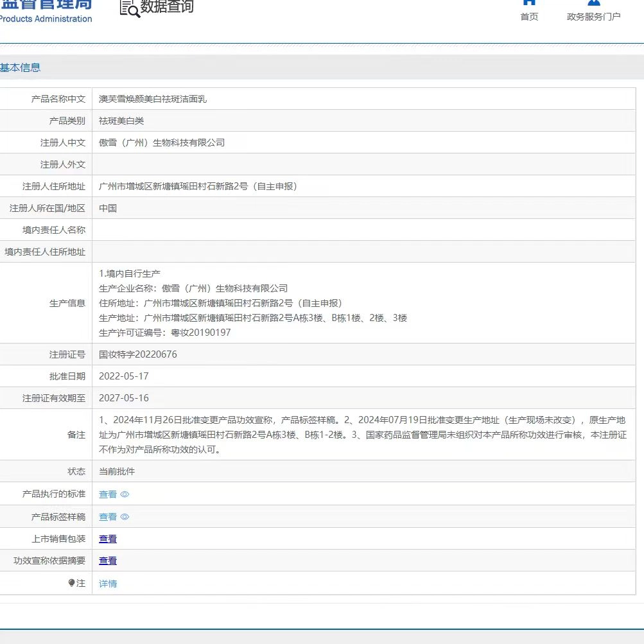Open 查看 link for 产品标签样稿
The width and height of the screenshot is (644, 644).
(x=108, y=517)
